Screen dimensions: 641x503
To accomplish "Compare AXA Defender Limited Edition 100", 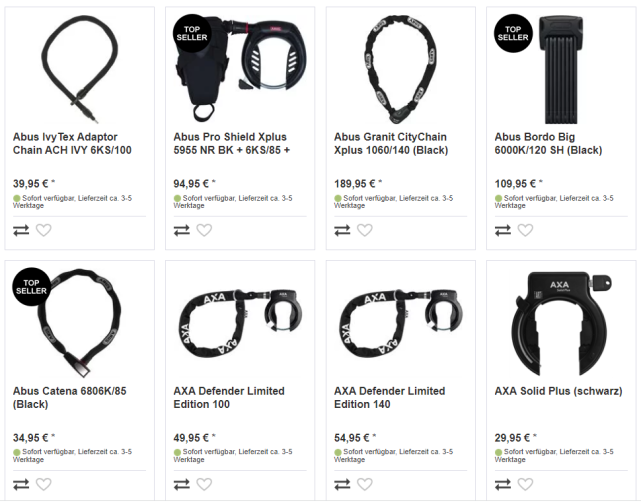I will [182, 484].
